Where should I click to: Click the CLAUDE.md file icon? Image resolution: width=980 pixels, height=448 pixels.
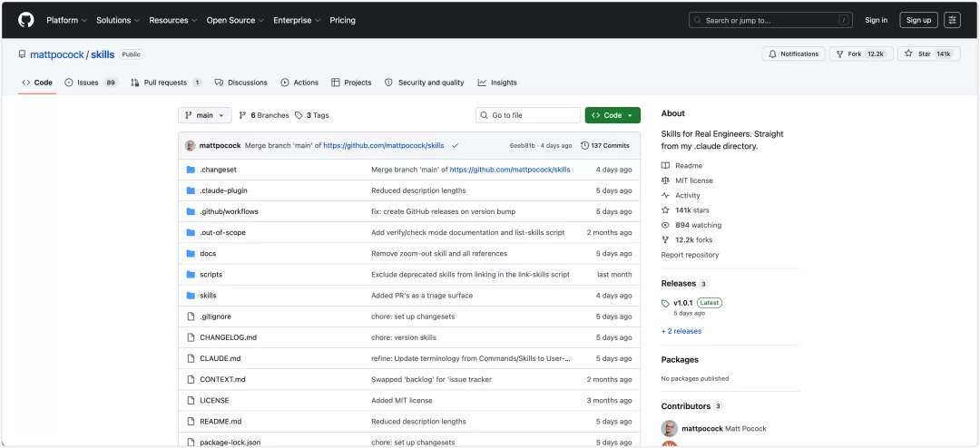click(191, 358)
